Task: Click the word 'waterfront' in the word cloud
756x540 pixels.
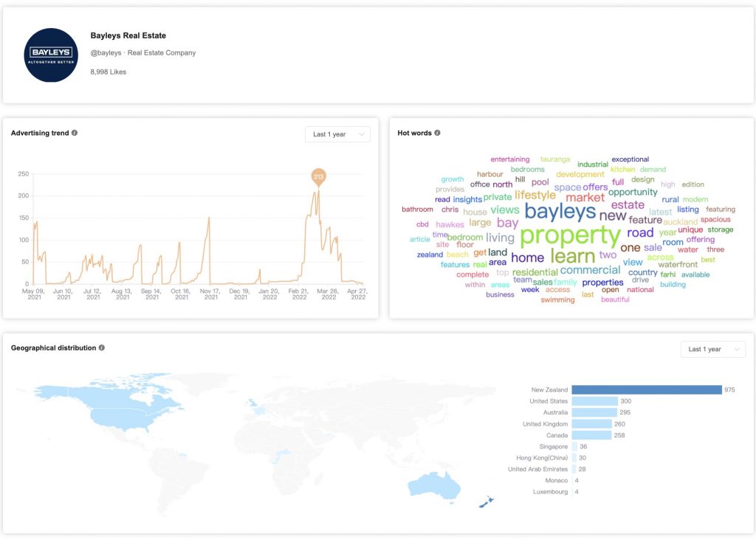Action: click(x=678, y=264)
